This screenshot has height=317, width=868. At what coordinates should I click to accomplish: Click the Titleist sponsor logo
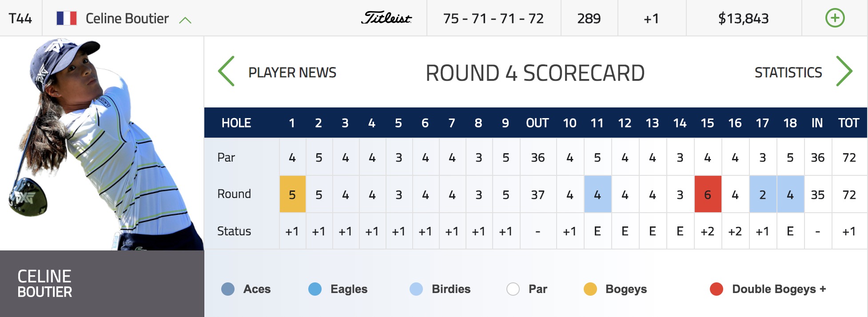[x=386, y=18]
